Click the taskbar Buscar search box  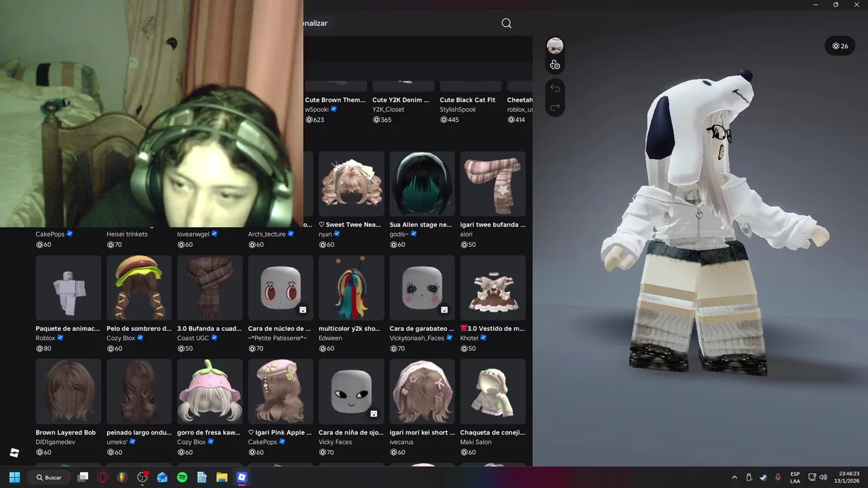50,477
